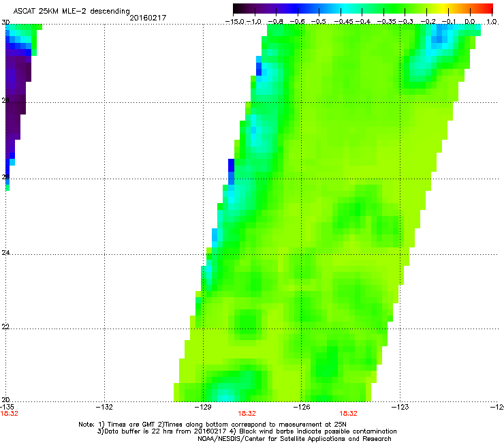504x443 pixels.
Task: Click the red 18:32 time between -129 and -126
Action: [247, 414]
